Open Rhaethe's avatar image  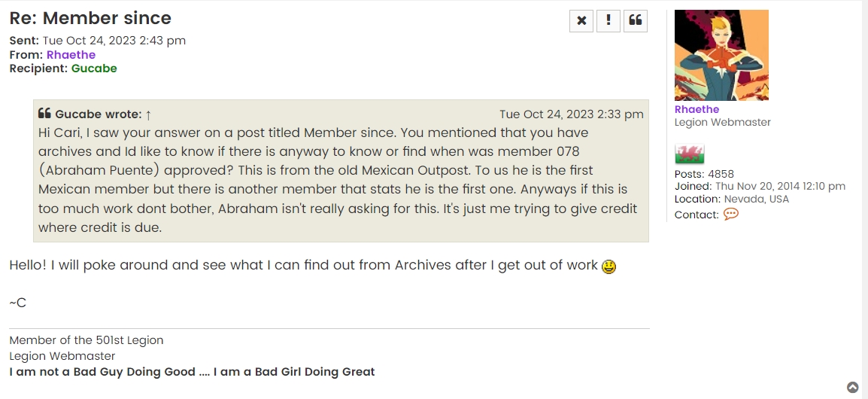pos(721,55)
